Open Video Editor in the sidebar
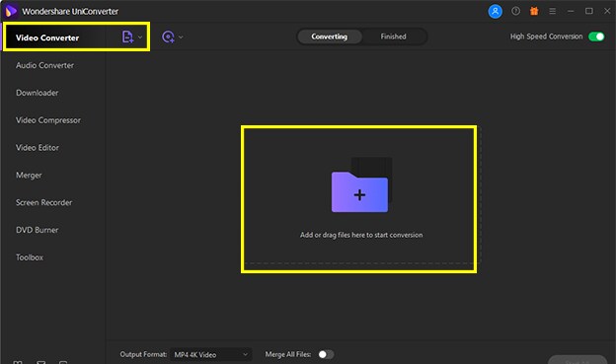Image resolution: width=616 pixels, height=364 pixels. coord(38,148)
